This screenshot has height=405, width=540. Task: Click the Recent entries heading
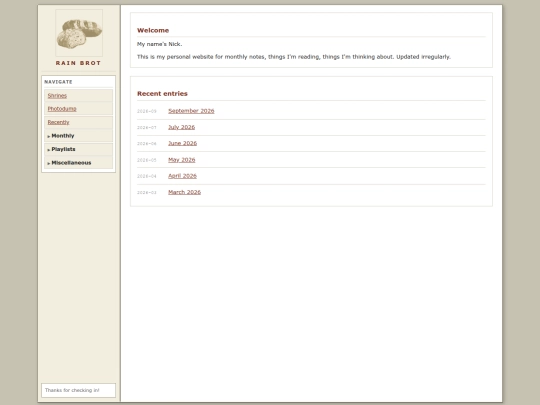(x=162, y=94)
